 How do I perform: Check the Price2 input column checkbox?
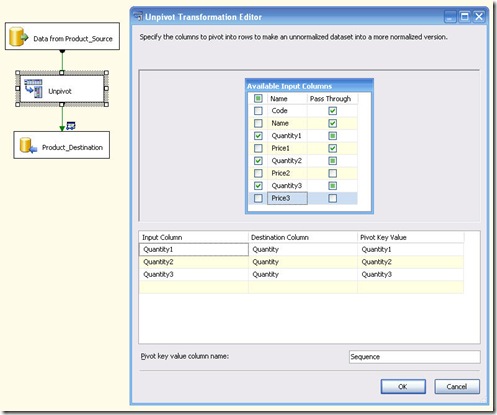click(x=258, y=173)
